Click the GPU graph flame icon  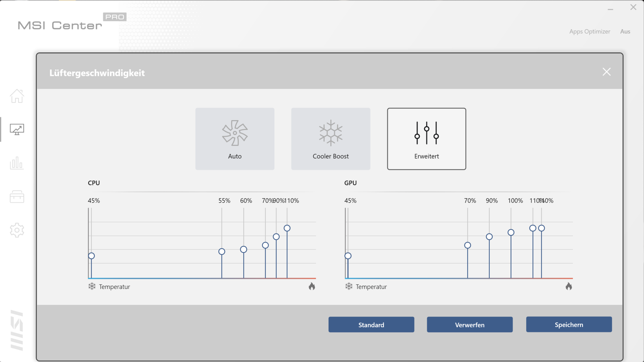[569, 286]
